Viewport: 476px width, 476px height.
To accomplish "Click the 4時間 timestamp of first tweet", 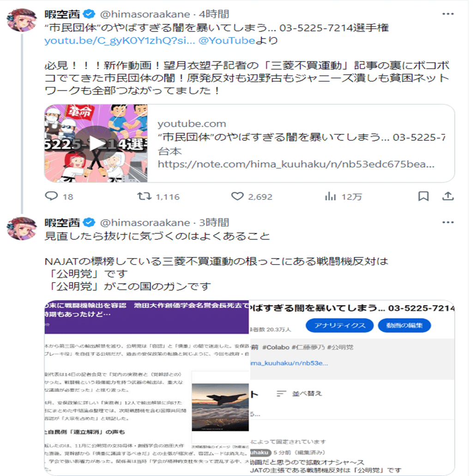I will pos(214,14).
